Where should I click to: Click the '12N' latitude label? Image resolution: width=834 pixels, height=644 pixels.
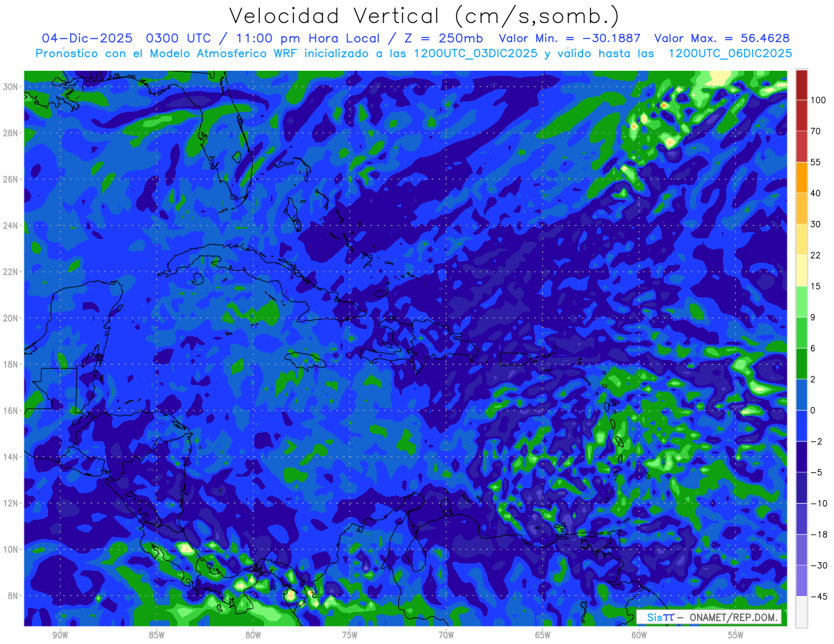tap(10, 503)
